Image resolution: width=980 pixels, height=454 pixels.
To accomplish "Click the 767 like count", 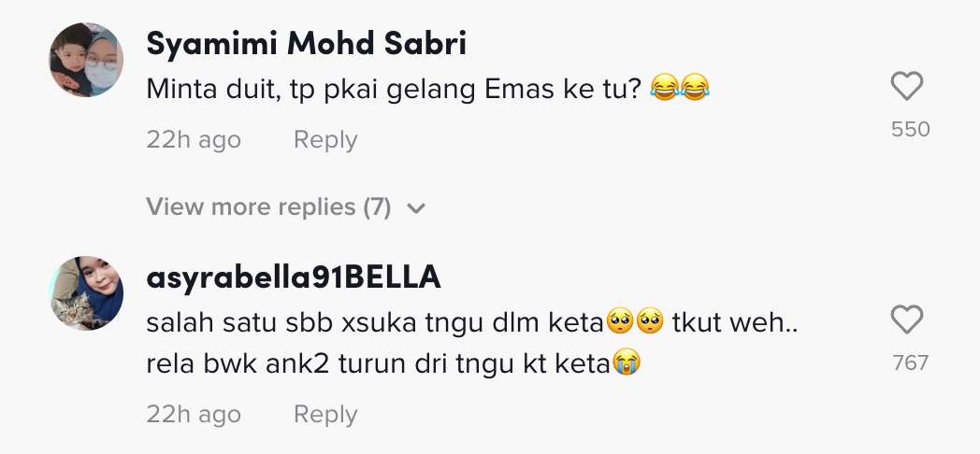I will [910, 362].
